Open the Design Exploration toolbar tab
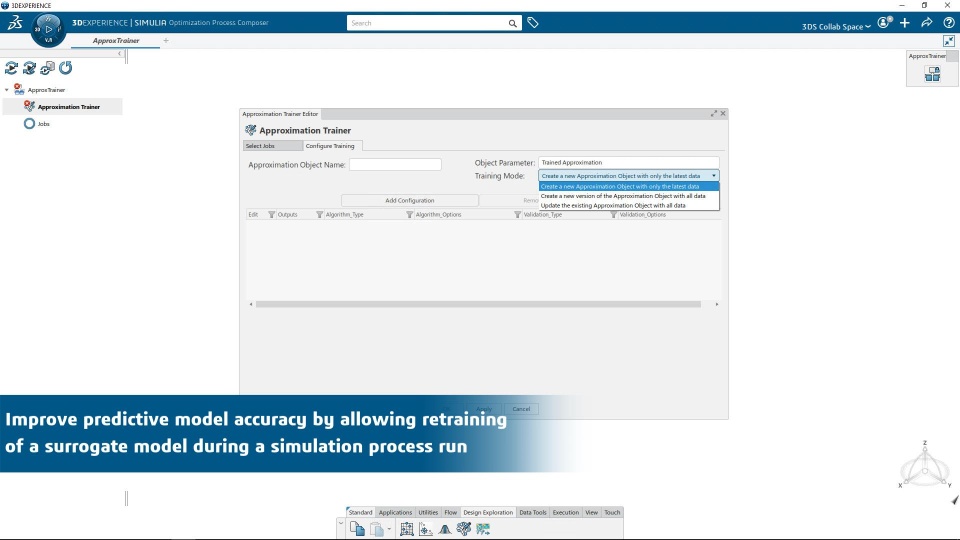Screen dimensions: 960x540 tap(488, 512)
